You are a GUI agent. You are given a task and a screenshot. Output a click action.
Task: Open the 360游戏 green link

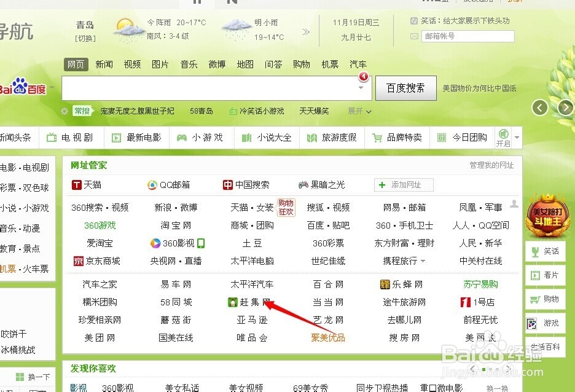click(100, 225)
